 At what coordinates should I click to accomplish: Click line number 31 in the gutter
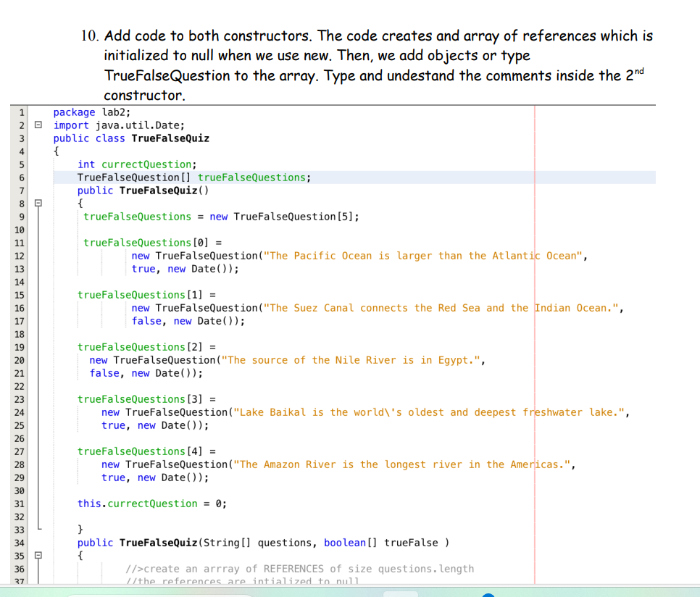pos(18,504)
